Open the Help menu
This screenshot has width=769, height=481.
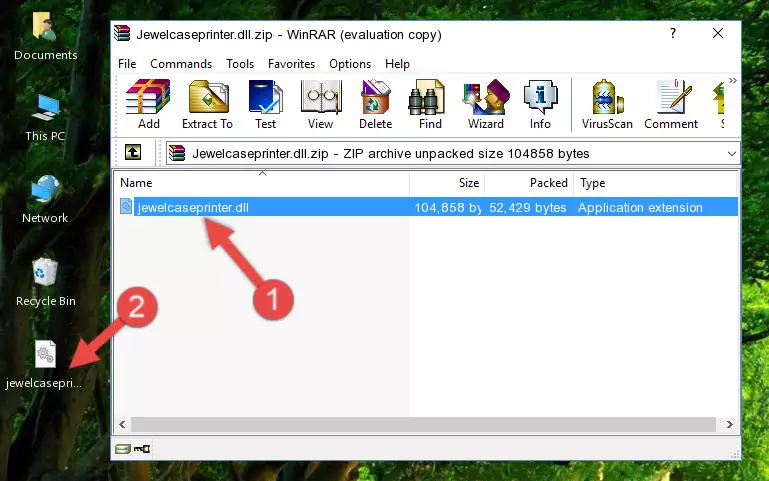[397, 64]
